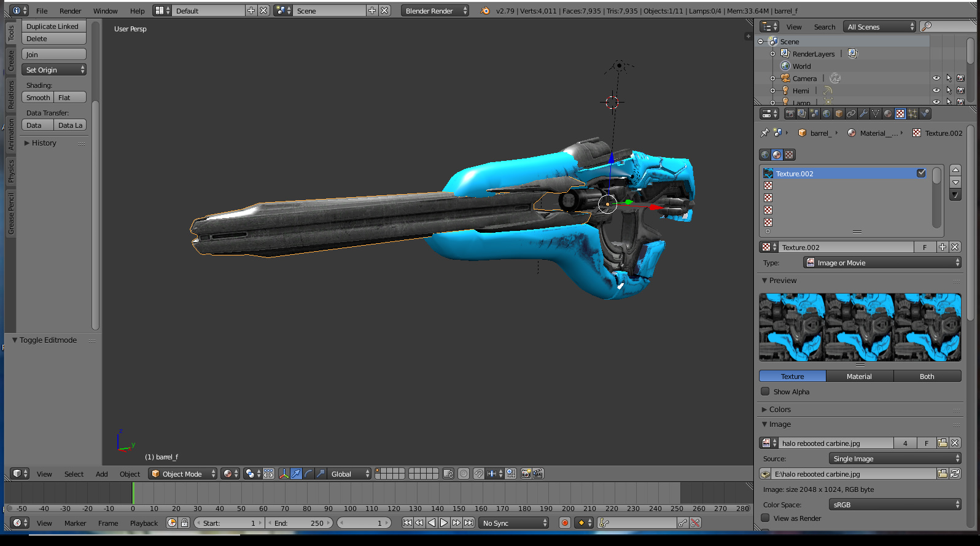Image resolution: width=980 pixels, height=546 pixels.
Task: Open the render engine dropdown Blender Render
Action: pyautogui.click(x=435, y=10)
